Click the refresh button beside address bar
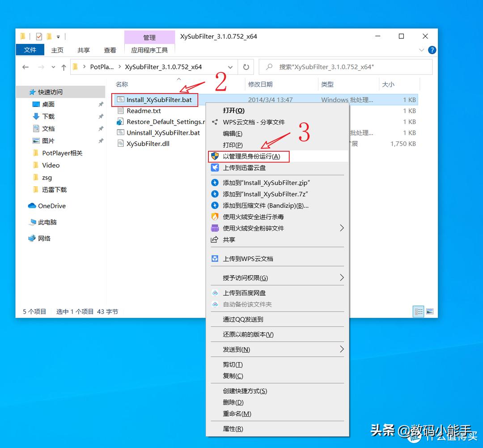This screenshot has height=448, width=483. pos(246,66)
